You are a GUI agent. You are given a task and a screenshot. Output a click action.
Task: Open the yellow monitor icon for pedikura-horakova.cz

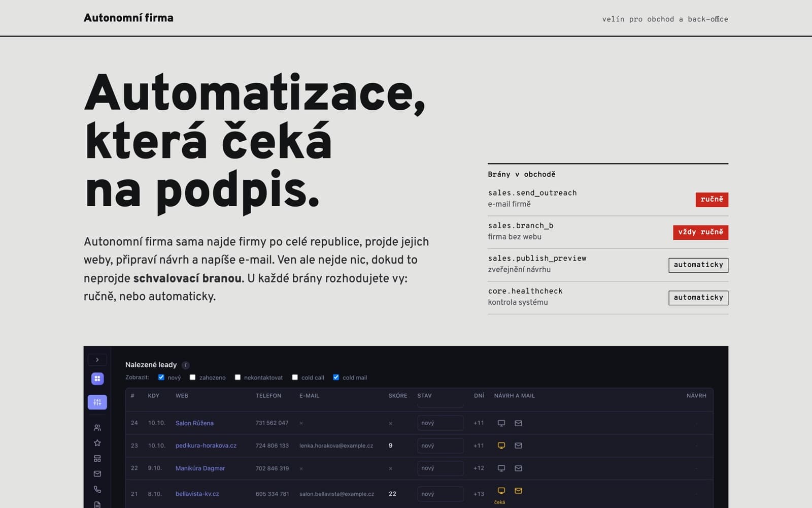tap(501, 446)
